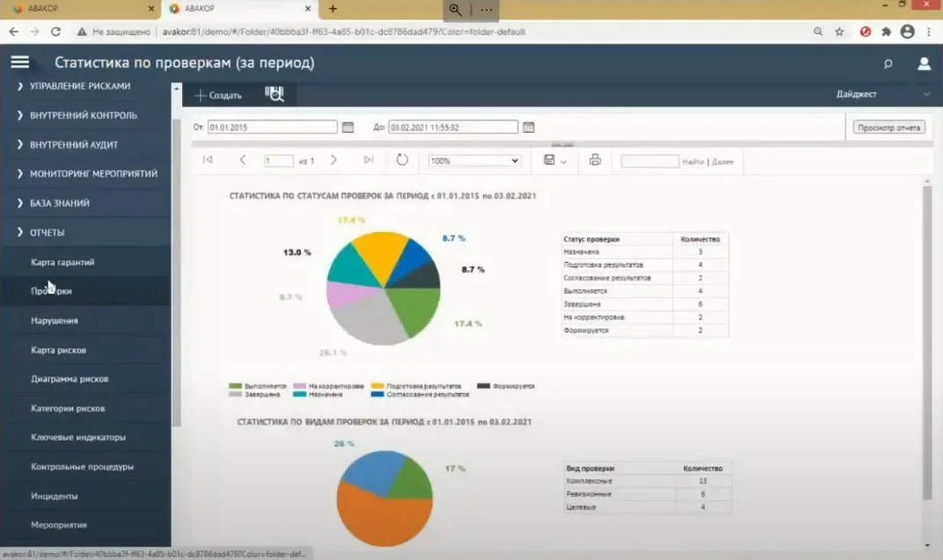Click Завершена row in status table
The image size is (943, 560).
[645, 304]
